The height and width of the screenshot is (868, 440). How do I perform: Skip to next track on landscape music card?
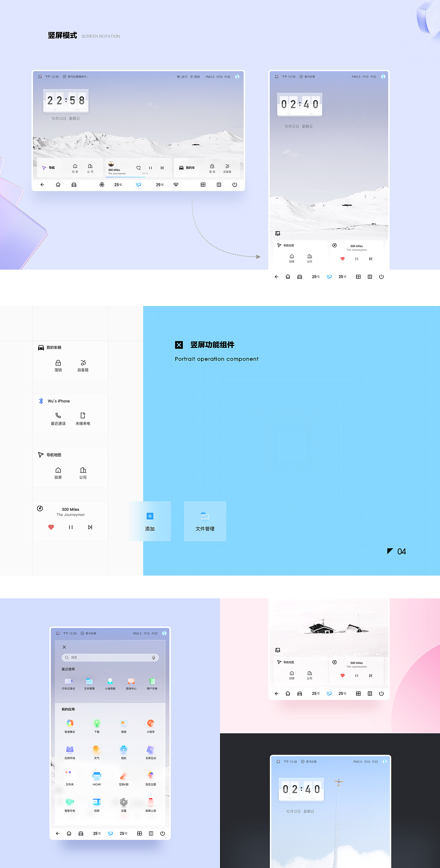[x=162, y=168]
